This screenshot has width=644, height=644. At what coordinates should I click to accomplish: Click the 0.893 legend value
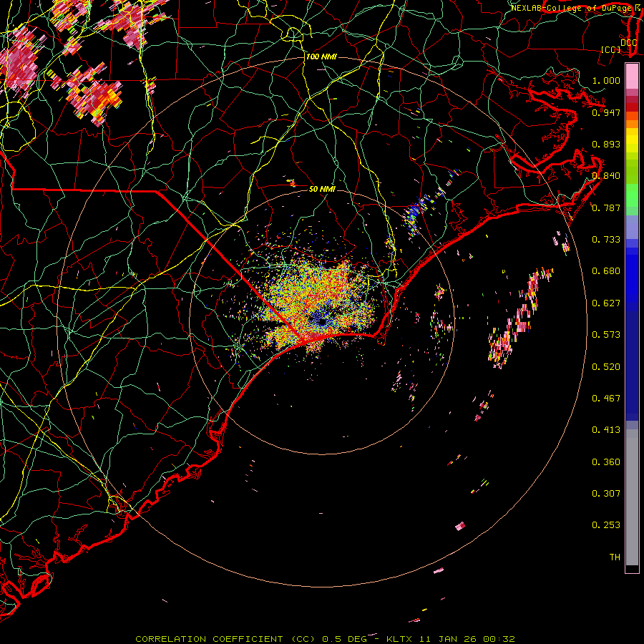pyautogui.click(x=606, y=144)
